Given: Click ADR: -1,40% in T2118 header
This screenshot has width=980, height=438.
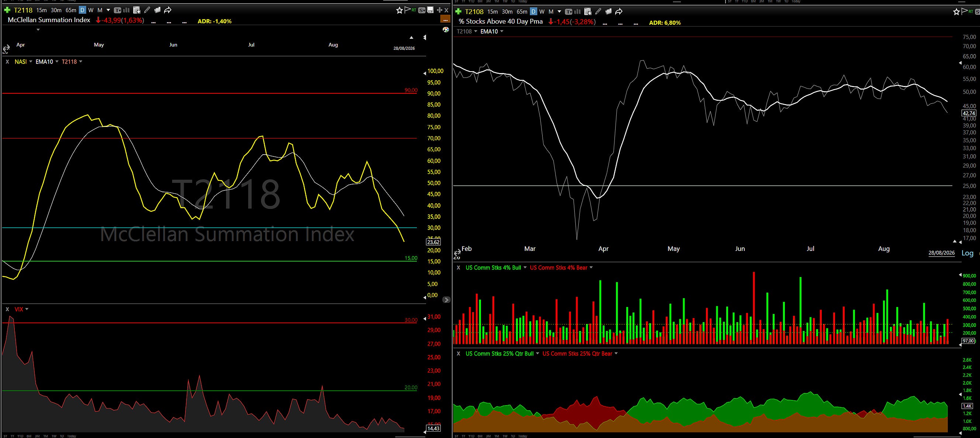Looking at the screenshot, I should point(215,21).
